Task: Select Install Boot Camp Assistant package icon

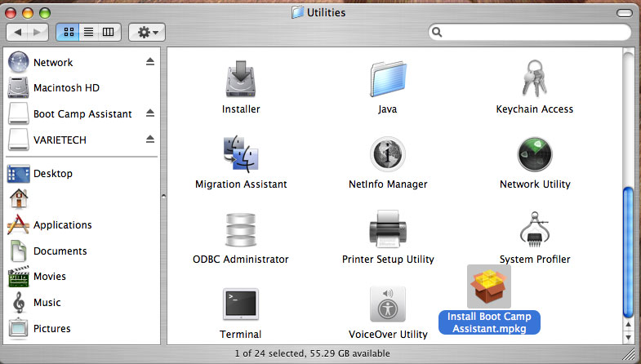Action: pyautogui.click(x=489, y=286)
